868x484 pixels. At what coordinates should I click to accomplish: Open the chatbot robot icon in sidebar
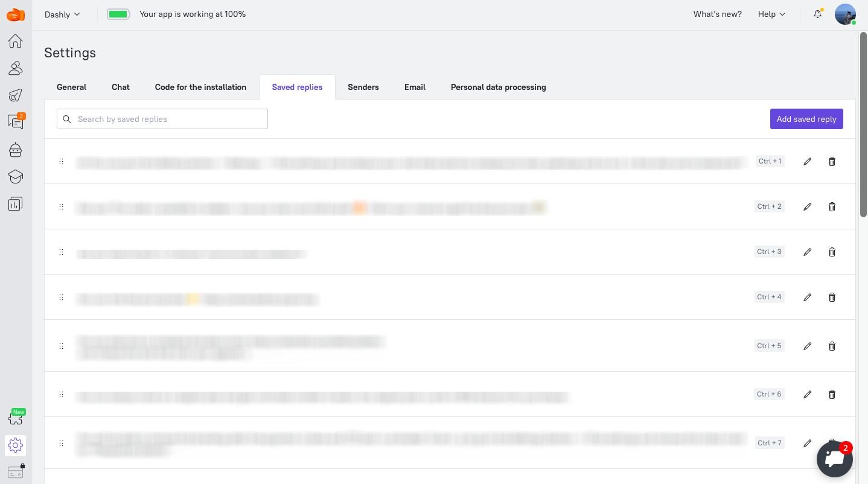(16, 150)
